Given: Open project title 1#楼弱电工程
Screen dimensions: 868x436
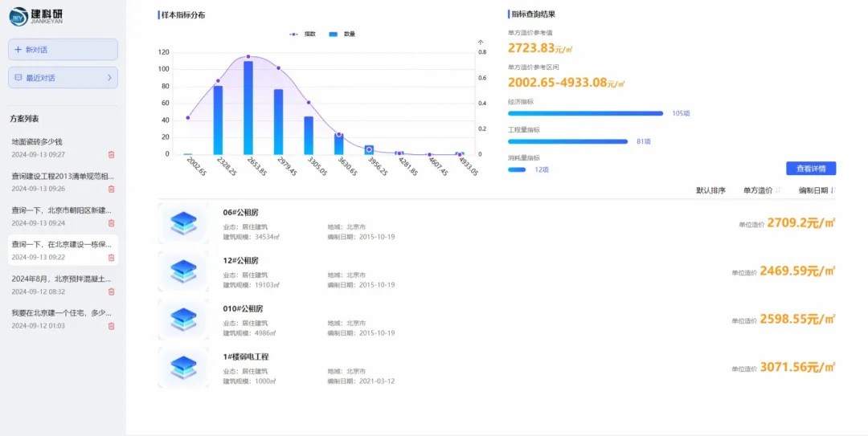Looking at the screenshot, I should (x=246, y=357).
